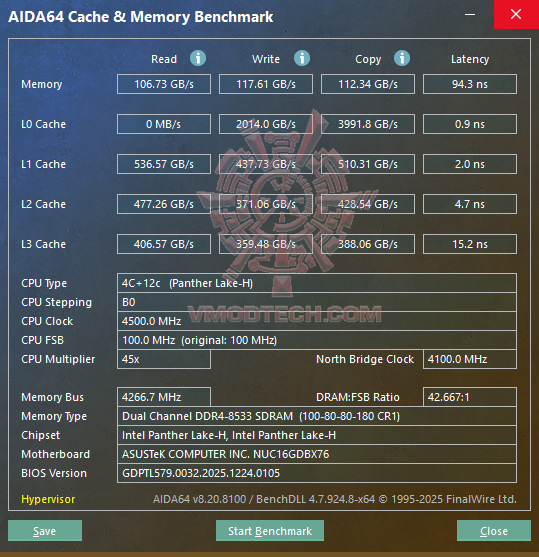Image resolution: width=539 pixels, height=557 pixels.
Task: Click the L0 Cache row label
Action: point(43,124)
